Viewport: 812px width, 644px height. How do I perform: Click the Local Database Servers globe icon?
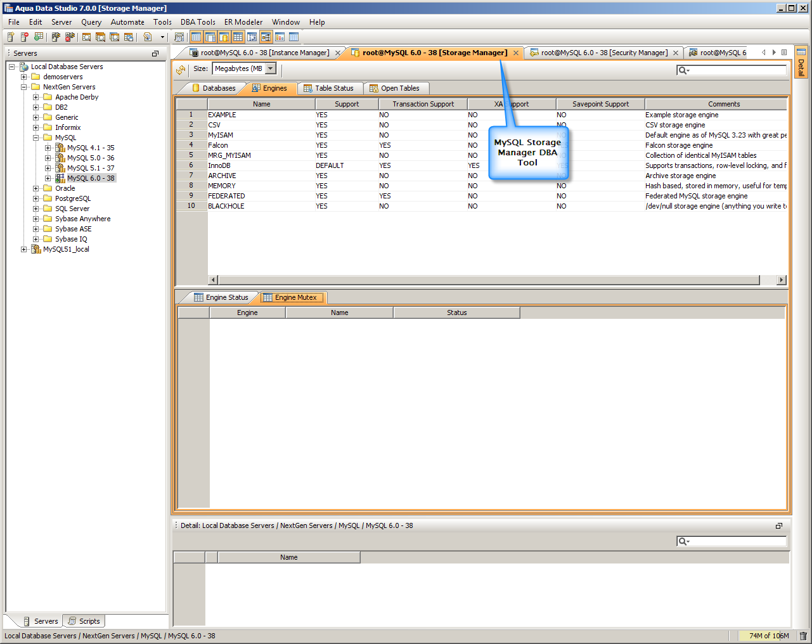[24, 67]
